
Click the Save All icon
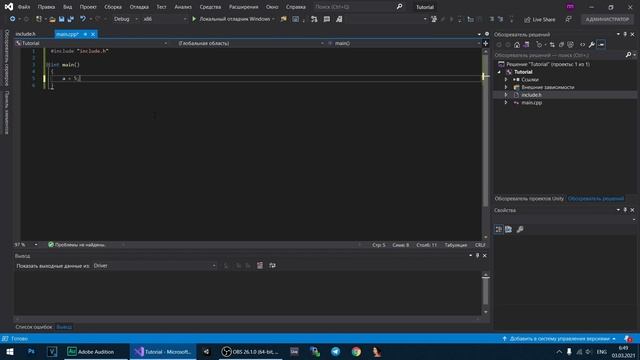coord(71,19)
